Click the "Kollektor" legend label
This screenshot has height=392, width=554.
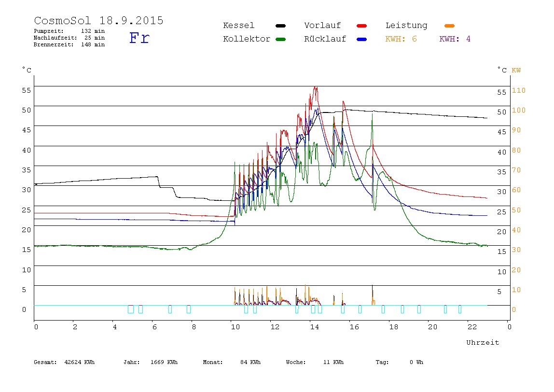[x=247, y=39]
